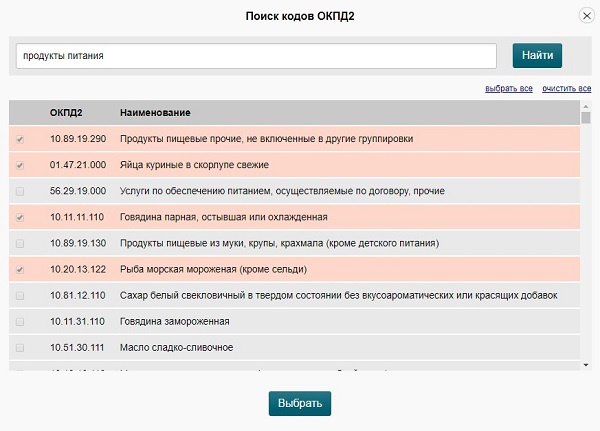Uncheck the 10.89.19.290 food products checkbox
Image resolution: width=600 pixels, height=431 pixels.
coord(20,139)
